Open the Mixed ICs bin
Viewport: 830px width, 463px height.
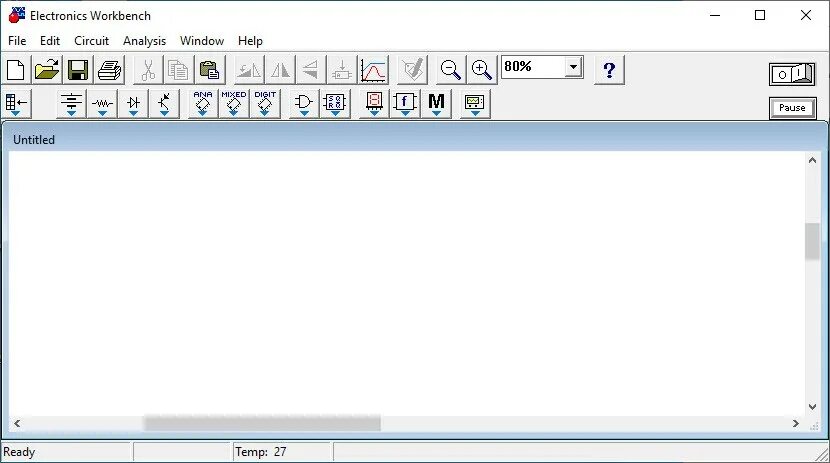233,104
